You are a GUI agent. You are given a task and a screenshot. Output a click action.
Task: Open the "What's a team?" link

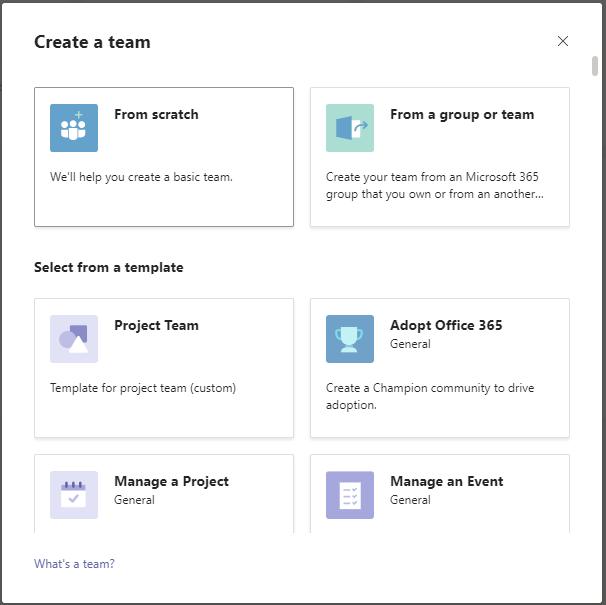click(74, 564)
